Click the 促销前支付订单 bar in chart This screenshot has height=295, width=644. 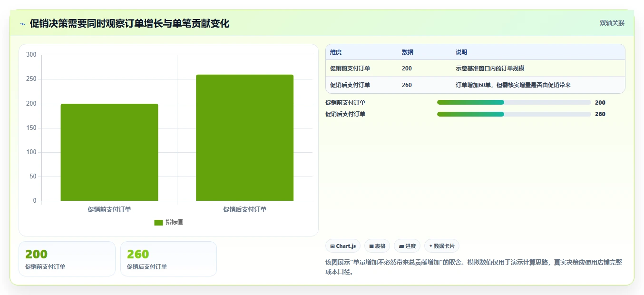coord(109,152)
